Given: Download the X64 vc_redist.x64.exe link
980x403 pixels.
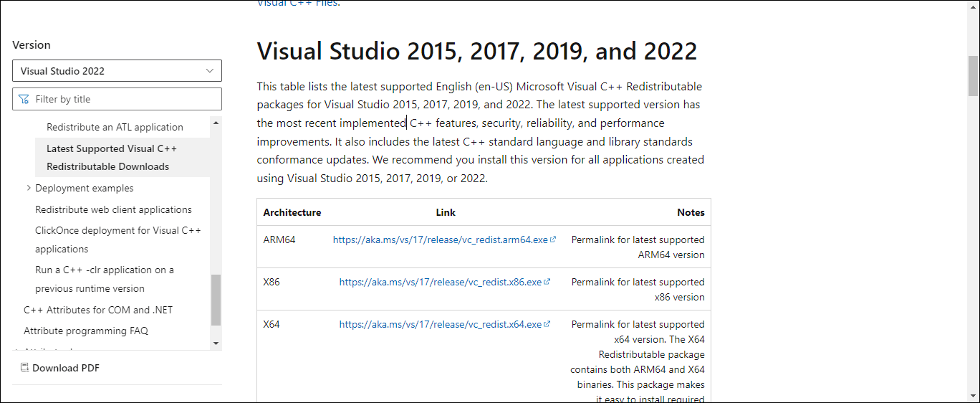Looking at the screenshot, I should click(x=440, y=324).
